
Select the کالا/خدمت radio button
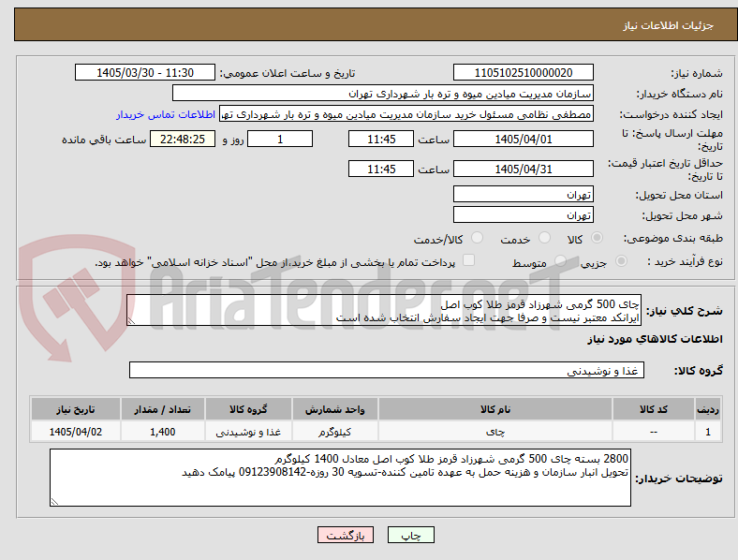click(478, 238)
